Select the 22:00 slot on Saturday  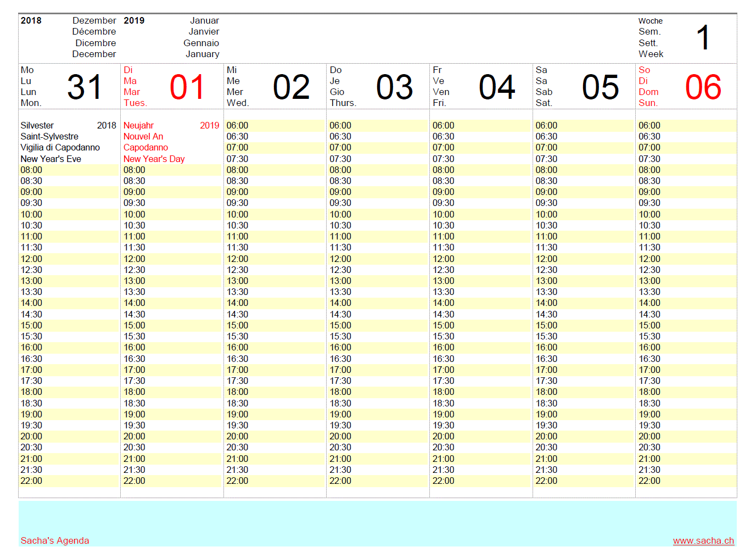pos(584,481)
